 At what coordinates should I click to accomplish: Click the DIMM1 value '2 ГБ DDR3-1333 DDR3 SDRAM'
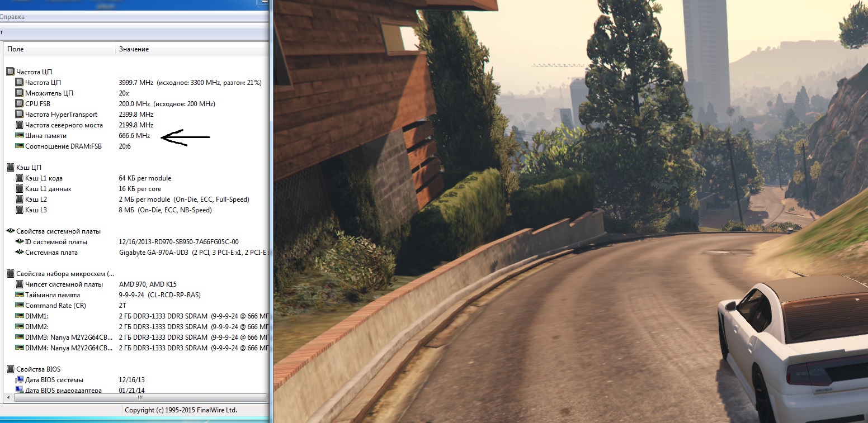click(163, 316)
